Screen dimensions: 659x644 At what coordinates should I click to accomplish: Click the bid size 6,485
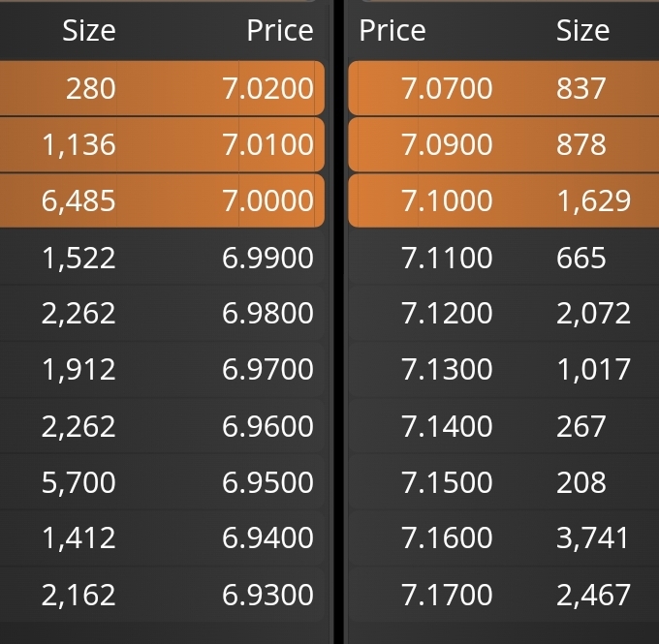78,200
